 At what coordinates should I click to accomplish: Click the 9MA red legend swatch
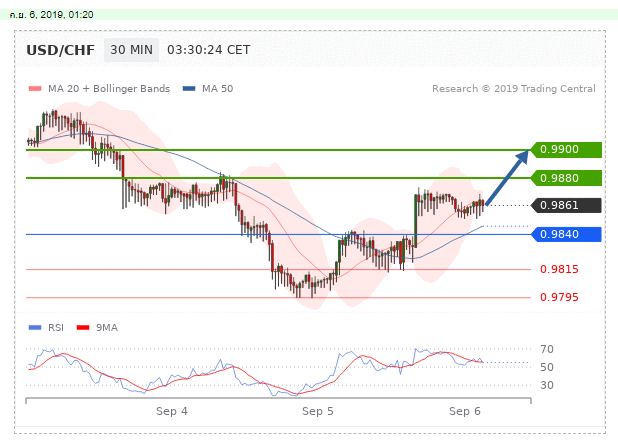tap(83, 327)
